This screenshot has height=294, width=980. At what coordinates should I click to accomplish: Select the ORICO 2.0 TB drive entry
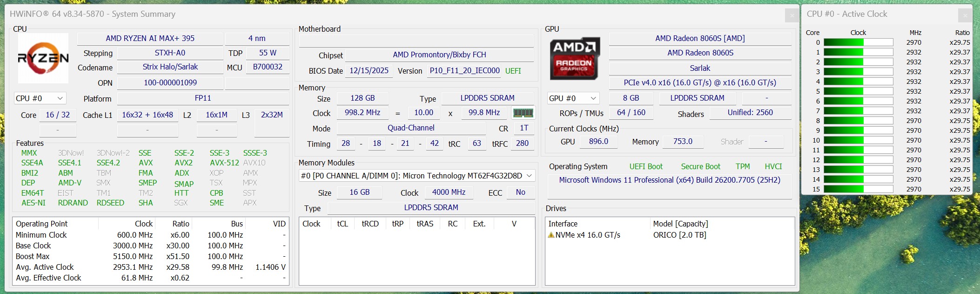[679, 235]
